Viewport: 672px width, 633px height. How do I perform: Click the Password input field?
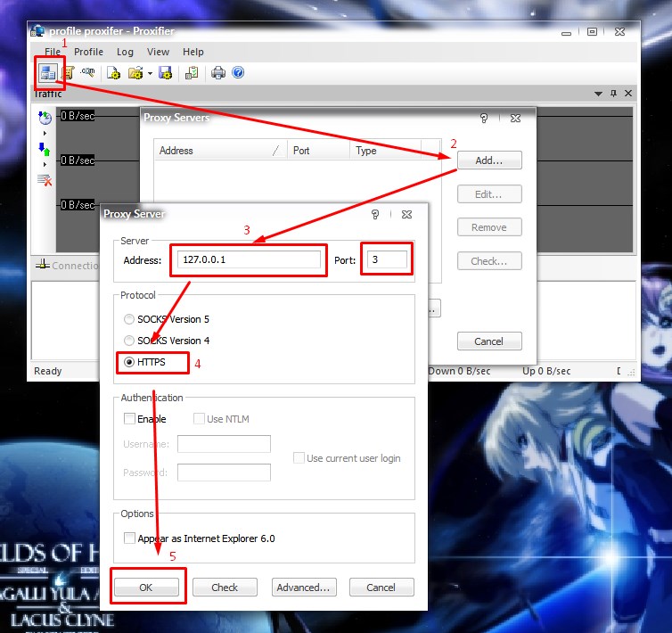pyautogui.click(x=224, y=473)
